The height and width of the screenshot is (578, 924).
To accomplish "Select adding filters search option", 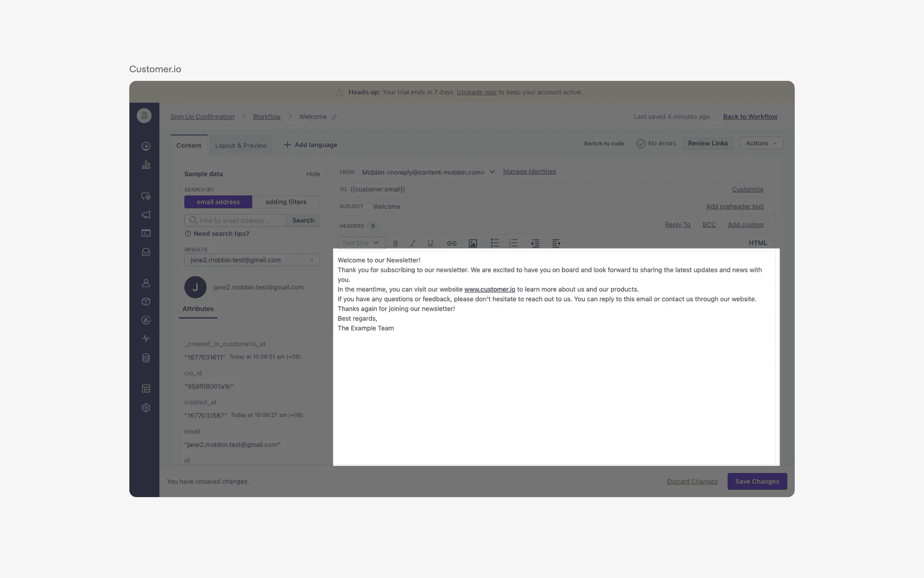I will click(286, 202).
